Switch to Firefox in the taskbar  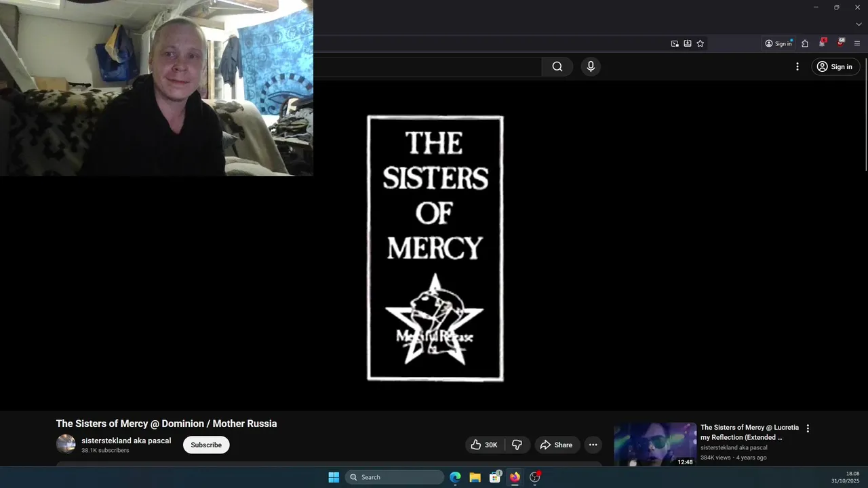[x=515, y=477]
